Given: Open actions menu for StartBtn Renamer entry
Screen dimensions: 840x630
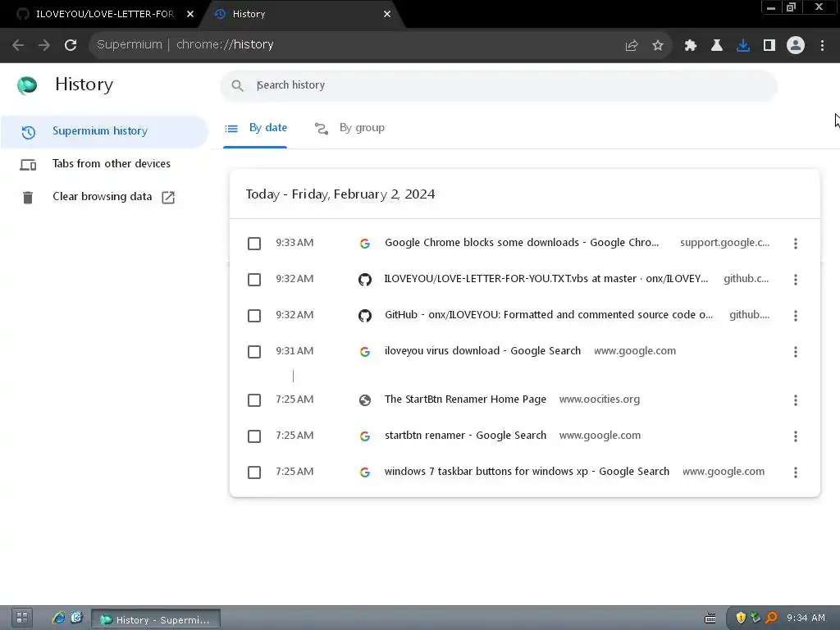Looking at the screenshot, I should point(796,400).
